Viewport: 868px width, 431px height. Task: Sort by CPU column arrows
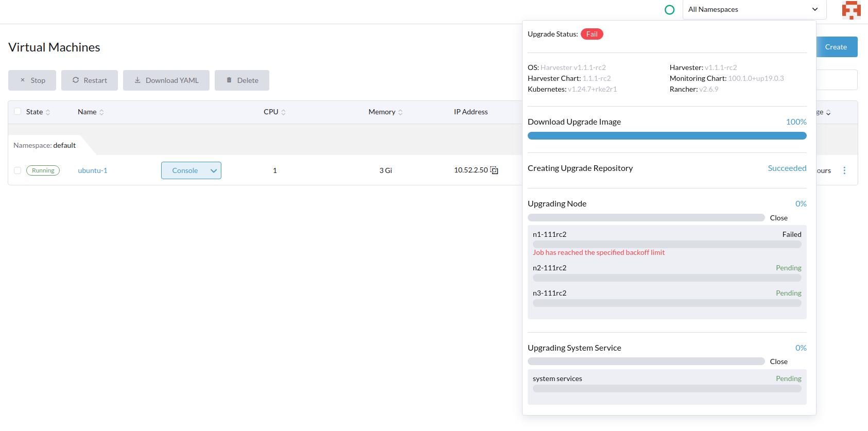(283, 112)
